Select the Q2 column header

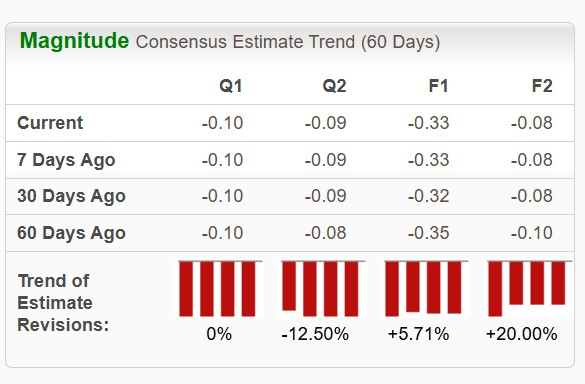(334, 86)
